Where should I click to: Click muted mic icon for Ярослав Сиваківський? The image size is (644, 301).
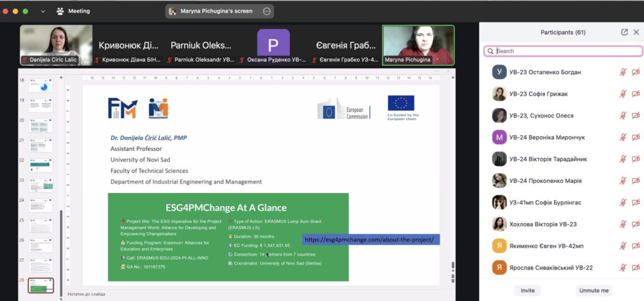tap(623, 268)
